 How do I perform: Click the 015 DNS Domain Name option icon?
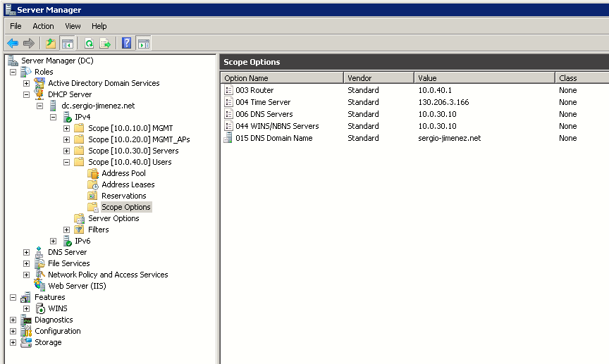(228, 138)
